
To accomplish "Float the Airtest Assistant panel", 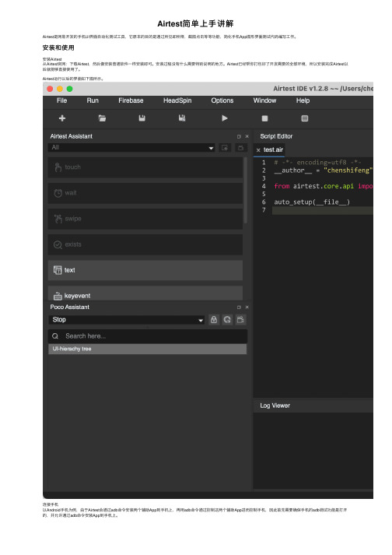I will pyautogui.click(x=239, y=137).
